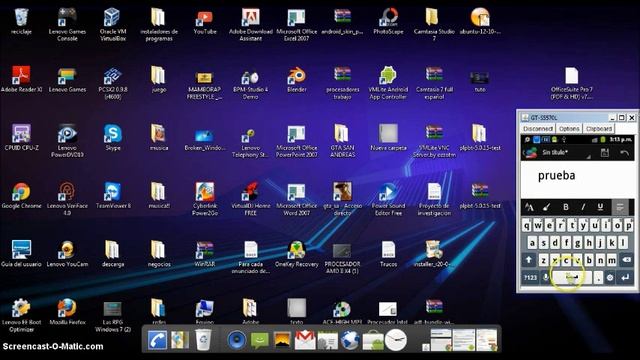Select the last window thumbnail in dock
Viewport: 640px width, 360px height.
(487, 340)
